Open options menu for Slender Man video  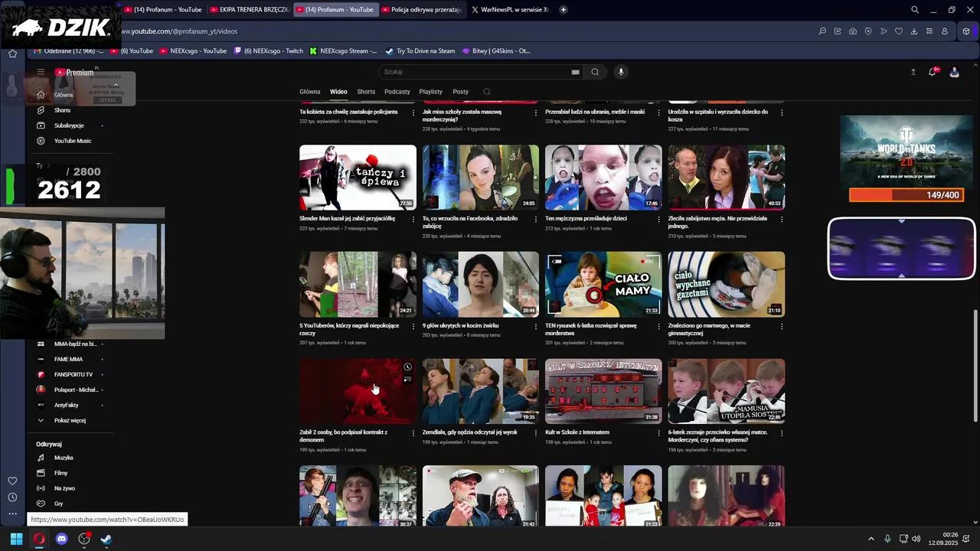413,219
